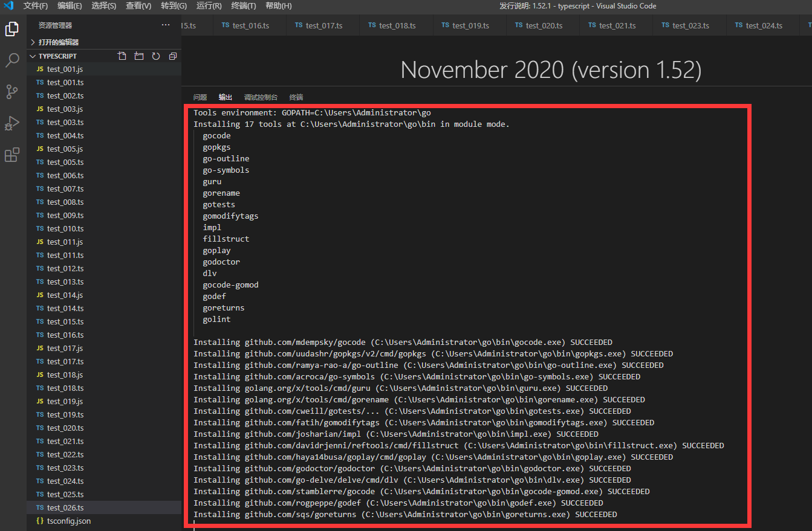Open test_001.ts in the file tree
812x531 pixels.
104,82
